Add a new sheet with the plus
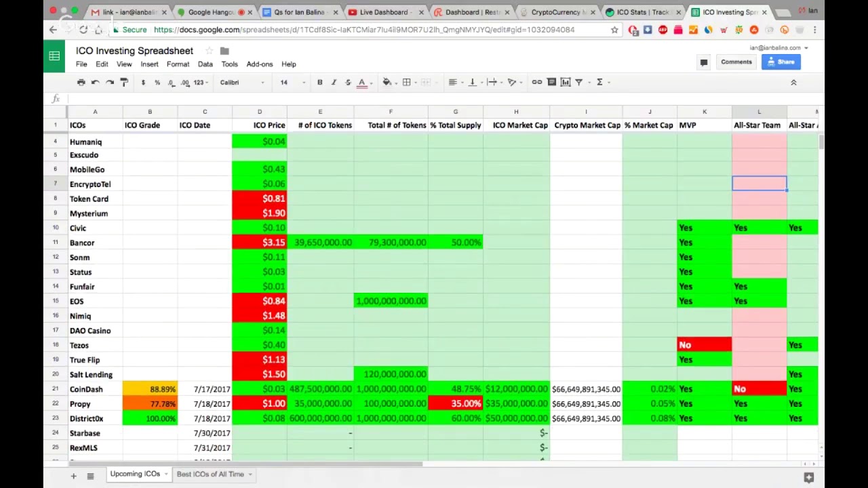The height and width of the screenshot is (488, 868). tap(73, 476)
